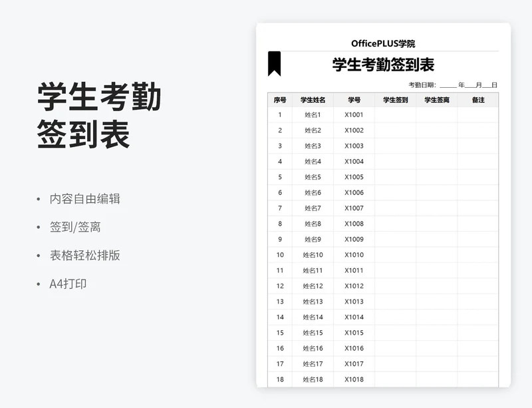Click bullet text '内容自由编辑'
Image resolution: width=532 pixels, height=408 pixels.
tap(85, 199)
